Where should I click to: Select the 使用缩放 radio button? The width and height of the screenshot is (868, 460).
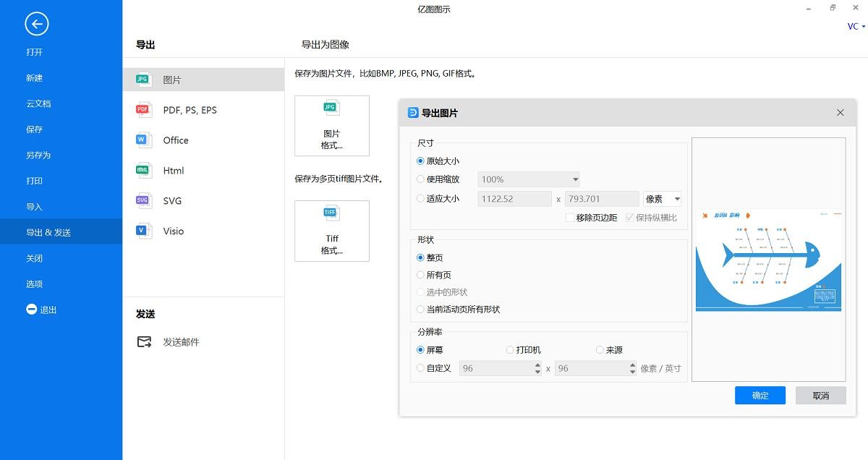421,179
